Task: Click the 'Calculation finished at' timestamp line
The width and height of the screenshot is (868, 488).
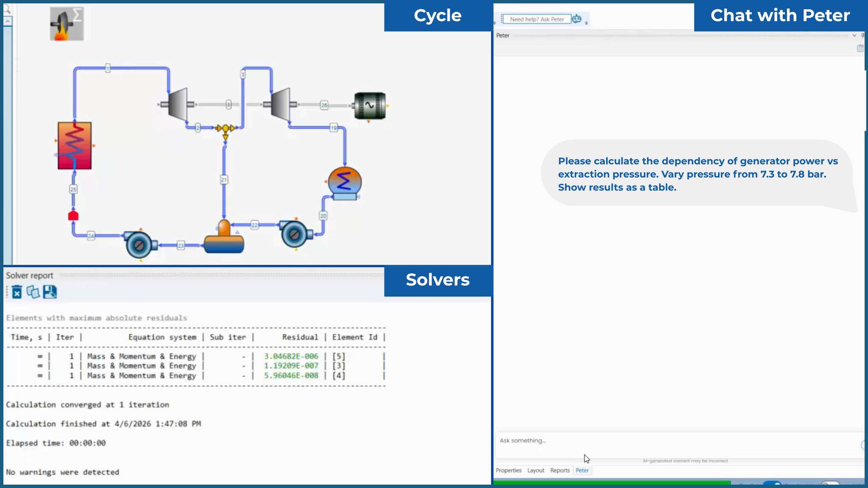Action: click(103, 424)
